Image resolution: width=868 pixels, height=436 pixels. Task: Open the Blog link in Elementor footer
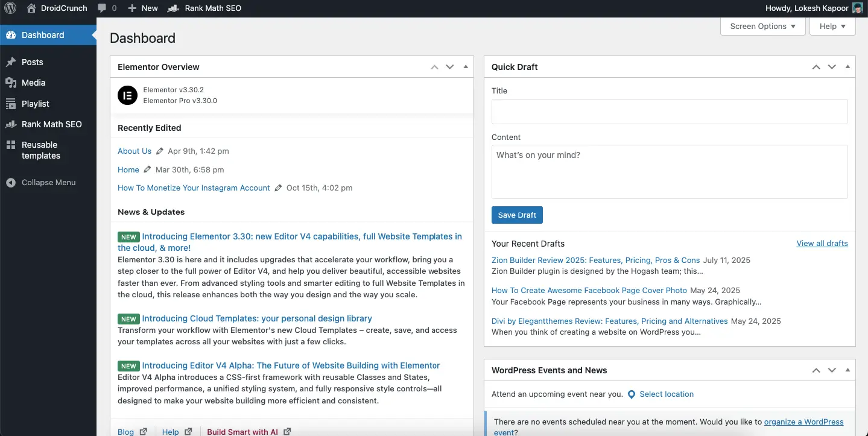point(125,432)
